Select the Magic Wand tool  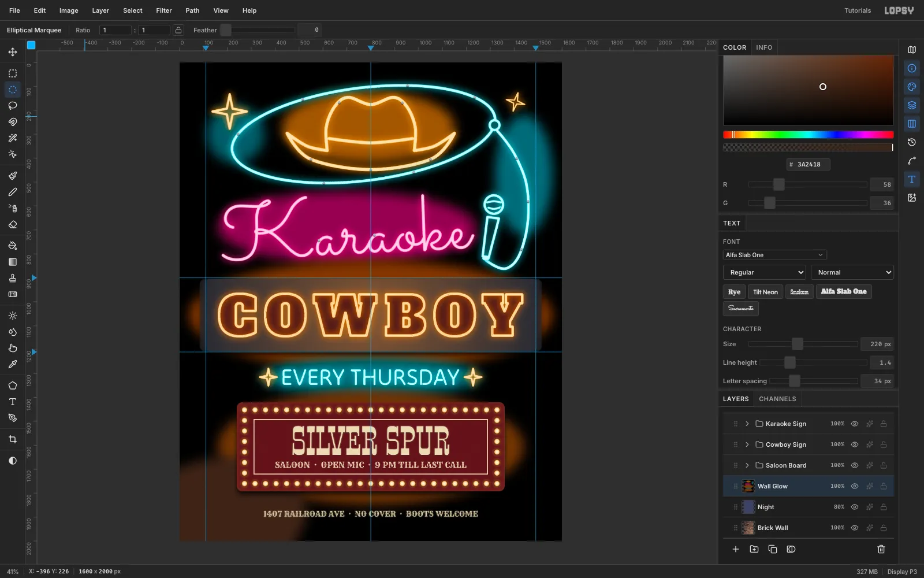click(x=13, y=138)
